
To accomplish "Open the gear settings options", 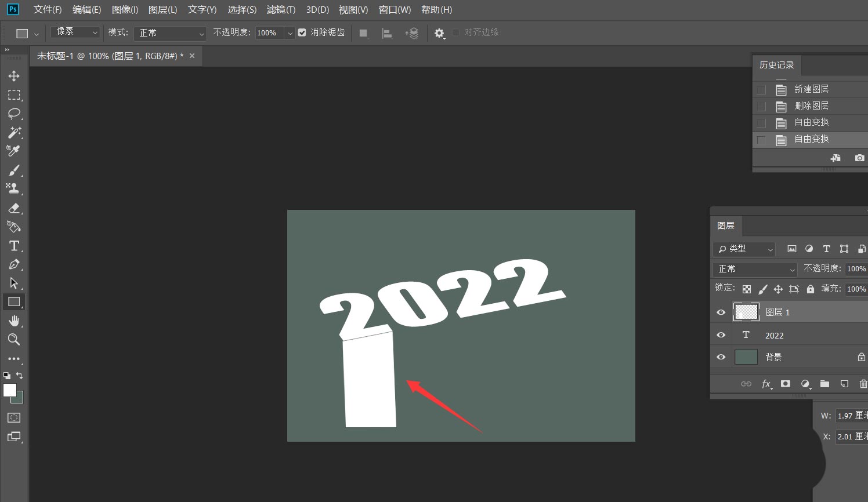I will 439,33.
